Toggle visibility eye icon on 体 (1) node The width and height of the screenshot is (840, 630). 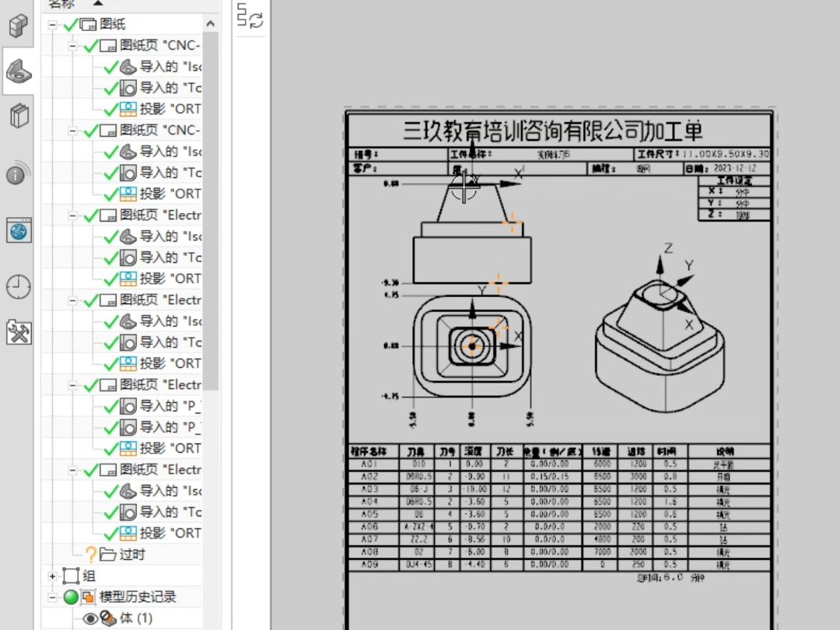click(89, 618)
